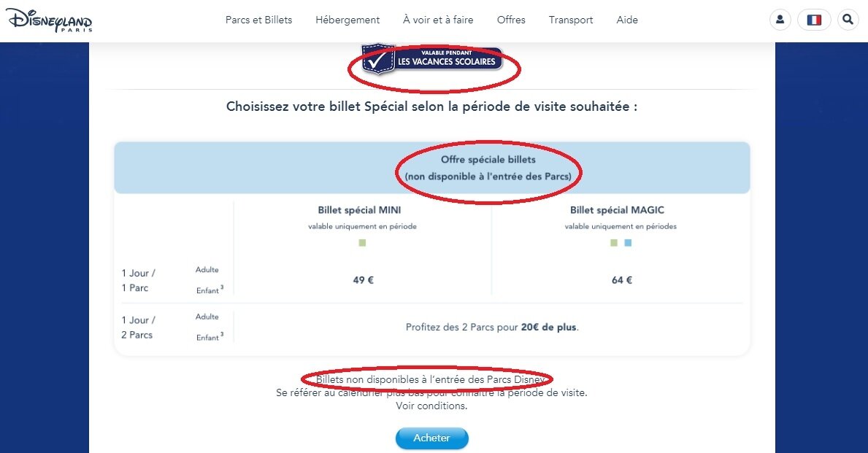Select the 49 € Billet spécial MINI price
868x453 pixels.
click(363, 280)
